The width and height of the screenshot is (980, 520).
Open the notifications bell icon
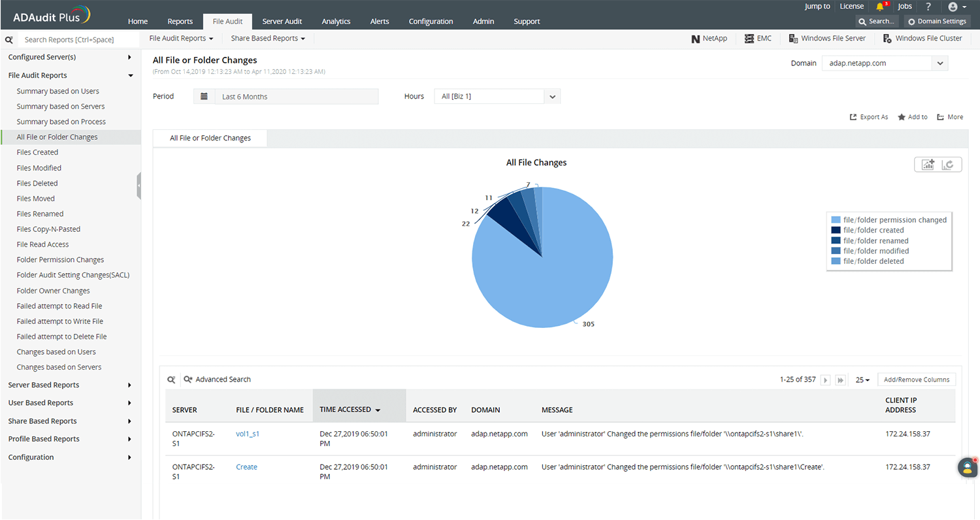pos(880,7)
